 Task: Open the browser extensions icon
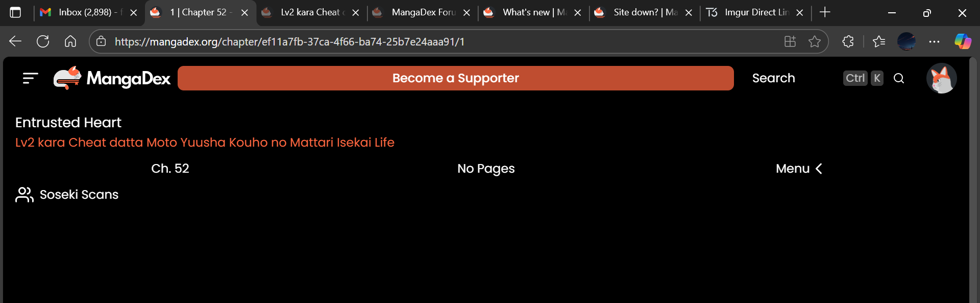click(x=848, y=41)
